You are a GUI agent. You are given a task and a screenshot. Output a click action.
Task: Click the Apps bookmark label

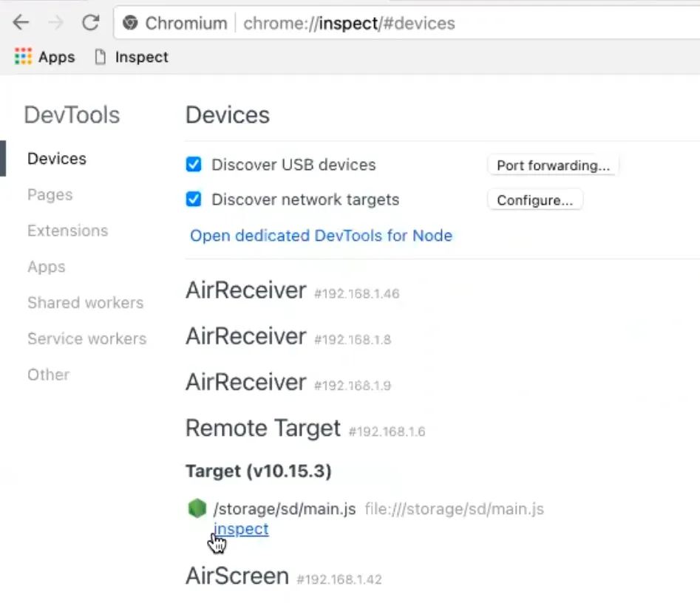coord(57,57)
